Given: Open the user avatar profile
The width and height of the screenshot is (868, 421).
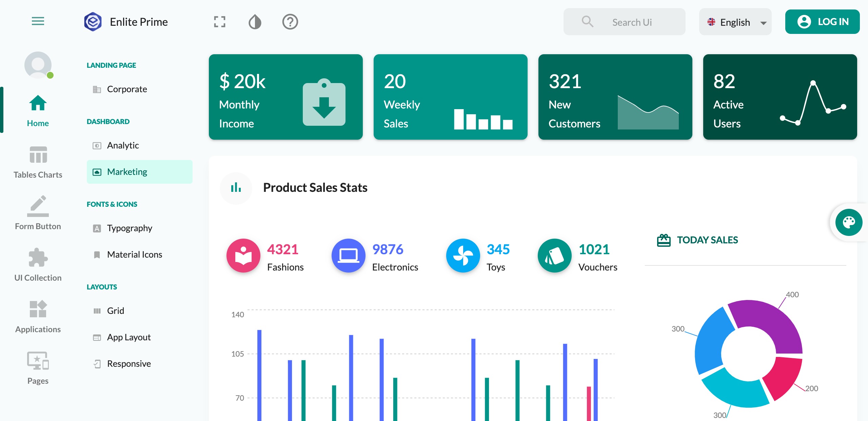Looking at the screenshot, I should pyautogui.click(x=38, y=65).
